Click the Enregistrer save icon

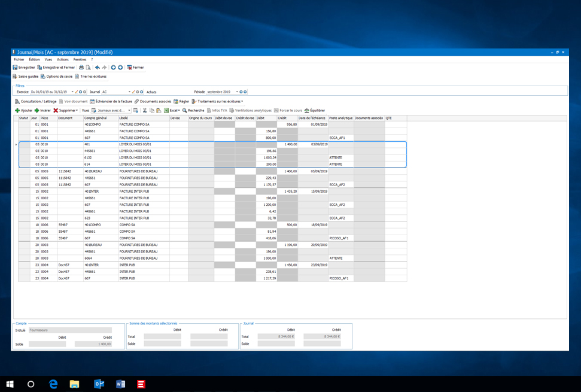click(x=16, y=68)
